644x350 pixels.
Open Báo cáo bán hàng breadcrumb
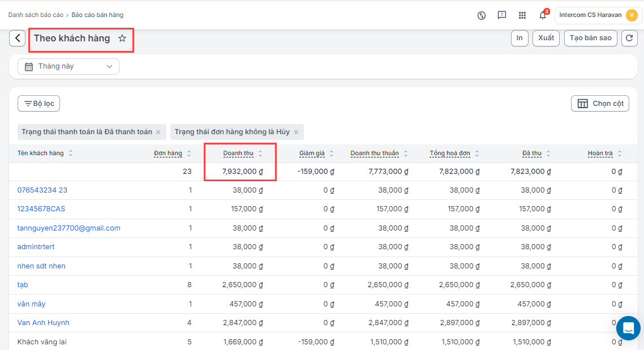(x=97, y=15)
